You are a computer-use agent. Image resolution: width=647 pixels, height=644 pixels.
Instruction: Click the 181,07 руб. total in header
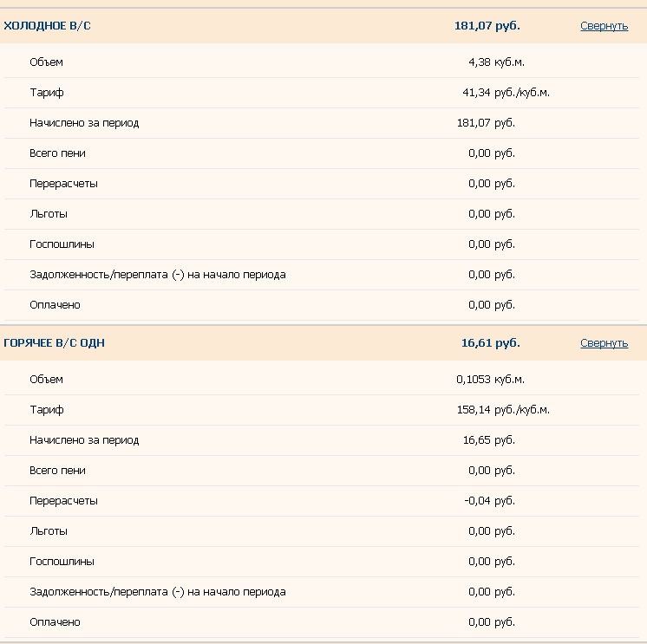coord(487,26)
